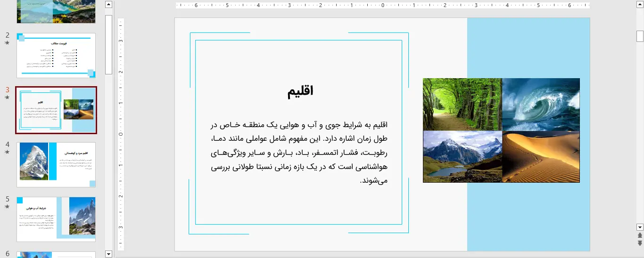
Task: Click slide number 2 label in thumbnail pane
Action: click(x=7, y=35)
